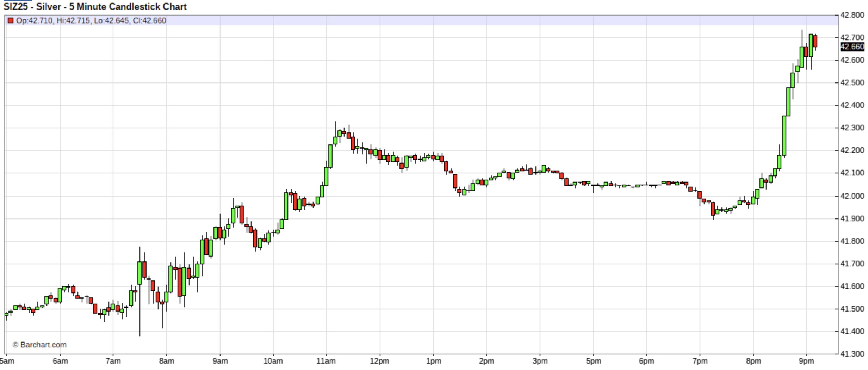Click the 42.300 price axis label
The image size is (868, 370).
coord(852,128)
